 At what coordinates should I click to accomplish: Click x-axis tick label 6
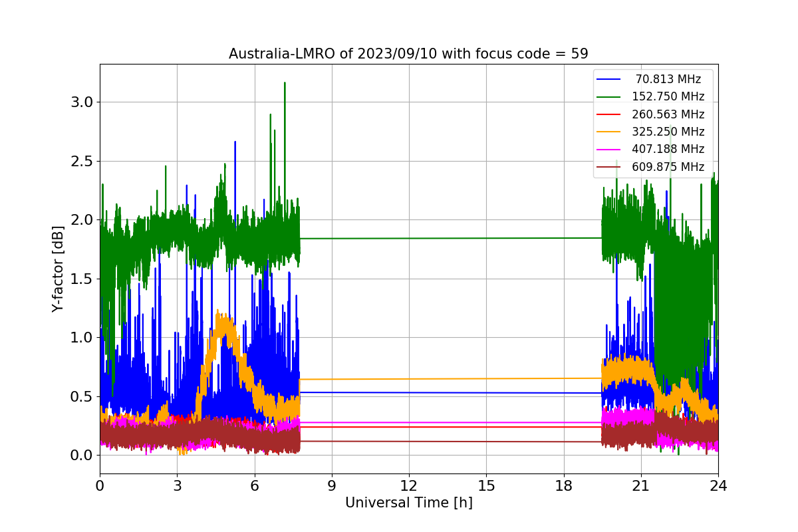(254, 485)
